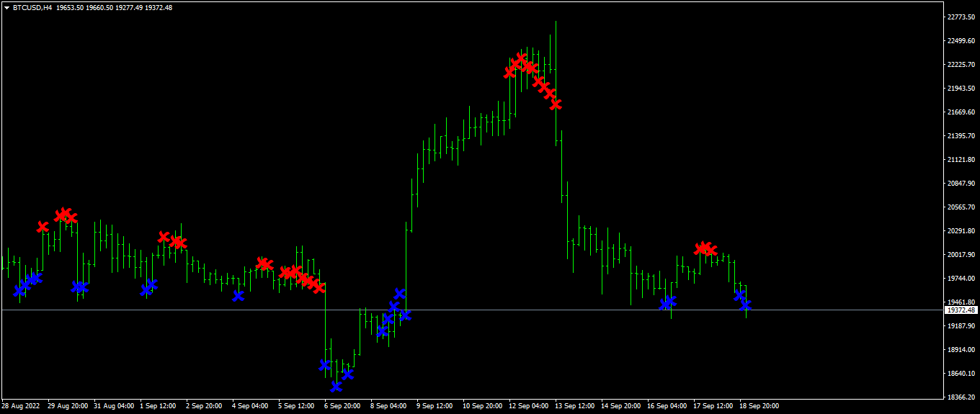
Task: Click the horizontal bid price line across the chart
Action: (x=472, y=310)
